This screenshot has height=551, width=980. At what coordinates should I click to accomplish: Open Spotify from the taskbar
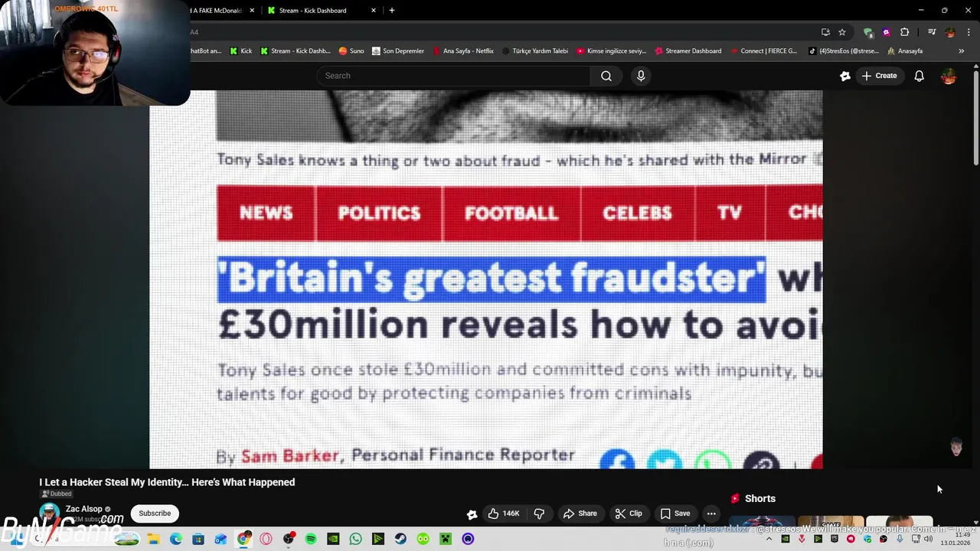click(311, 539)
